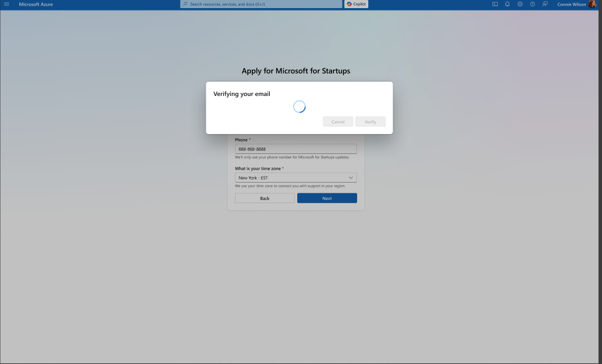
Task: Click Cancel in the verifying email dialog
Action: click(x=338, y=122)
